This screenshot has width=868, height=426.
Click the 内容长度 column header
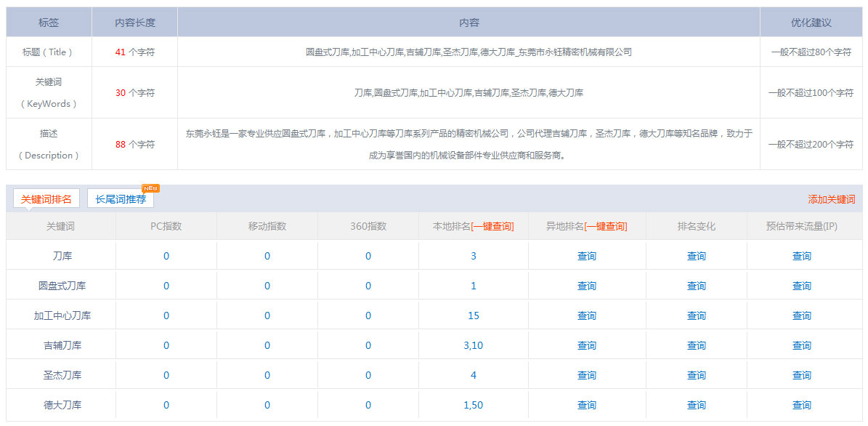tap(135, 23)
